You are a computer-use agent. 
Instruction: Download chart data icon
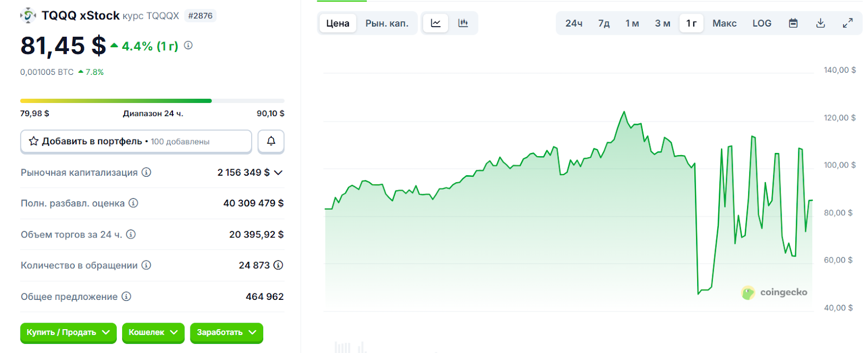click(820, 23)
